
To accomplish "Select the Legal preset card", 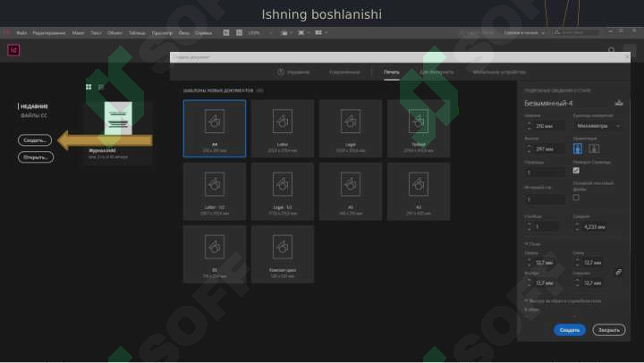I will tap(351, 129).
